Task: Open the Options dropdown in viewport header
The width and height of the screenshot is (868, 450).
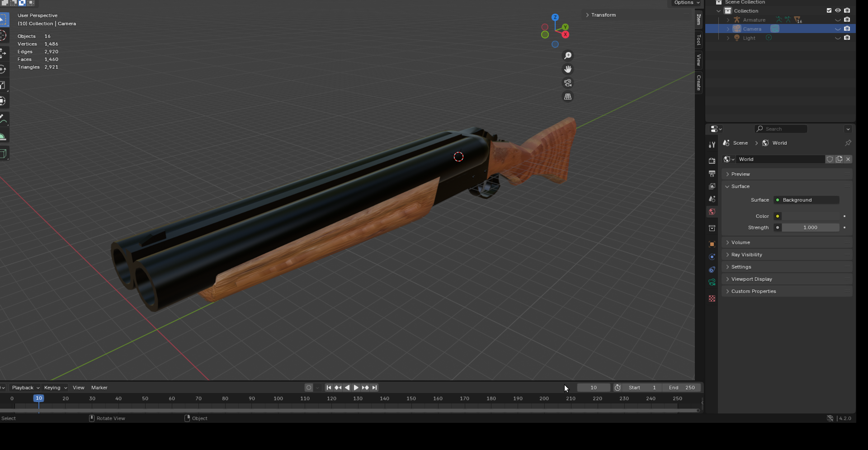Action: [686, 3]
